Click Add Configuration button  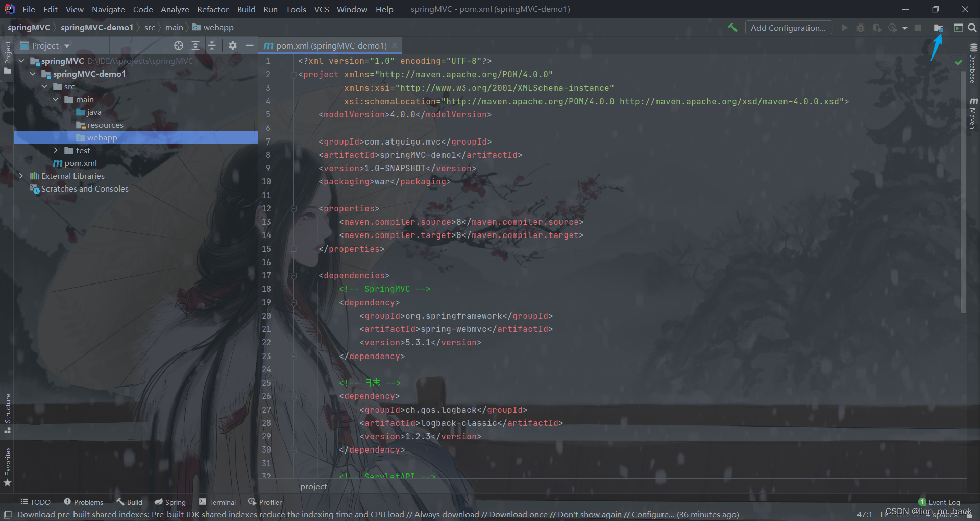788,28
